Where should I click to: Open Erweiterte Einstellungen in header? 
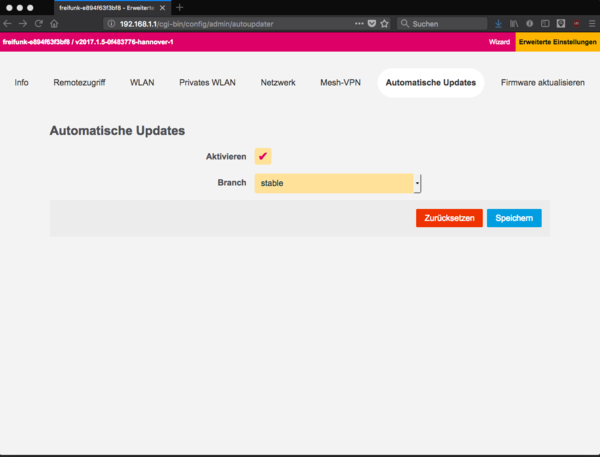click(558, 42)
